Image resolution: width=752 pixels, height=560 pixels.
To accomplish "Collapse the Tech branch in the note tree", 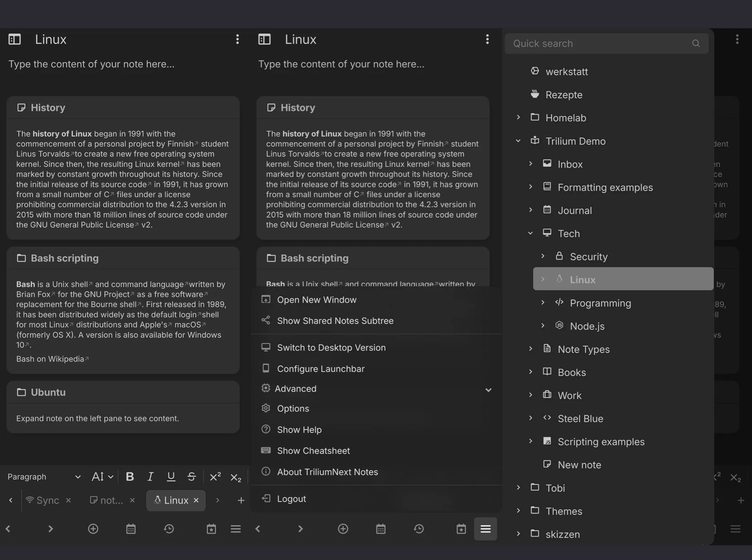I will pos(530,233).
